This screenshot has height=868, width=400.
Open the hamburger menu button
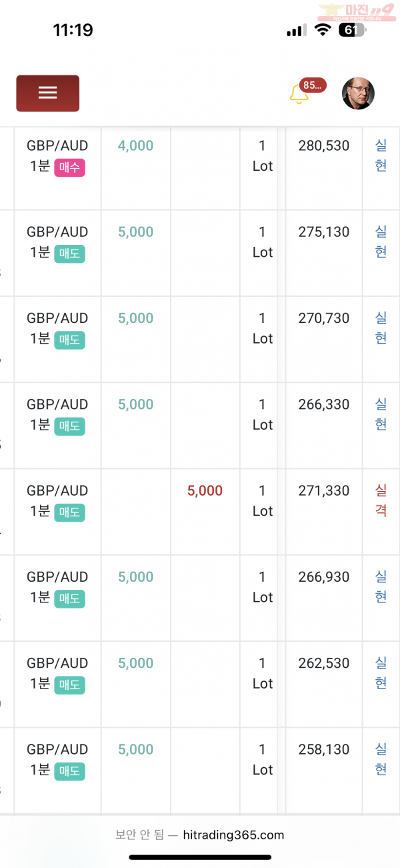48,93
